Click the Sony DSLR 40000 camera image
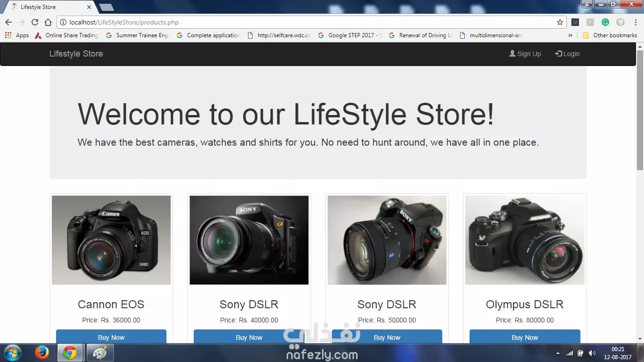This screenshot has width=644, height=362. 249,240
